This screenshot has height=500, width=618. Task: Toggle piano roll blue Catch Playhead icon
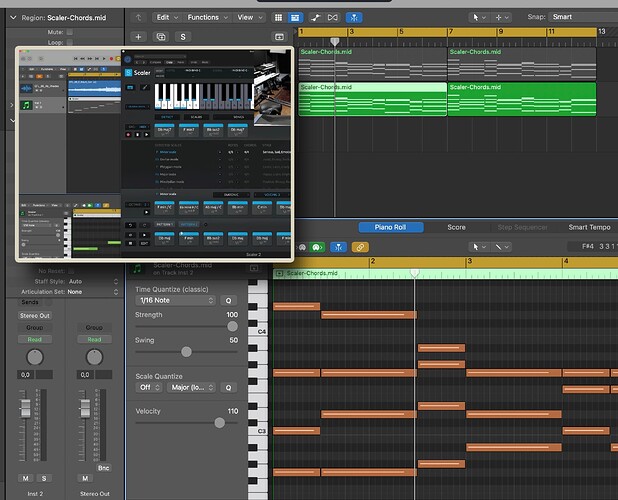pyautogui.click(x=339, y=247)
